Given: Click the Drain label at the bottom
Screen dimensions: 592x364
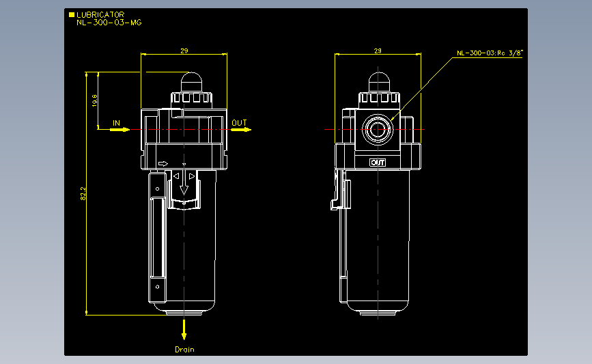Looking at the screenshot, I should coord(184,350).
